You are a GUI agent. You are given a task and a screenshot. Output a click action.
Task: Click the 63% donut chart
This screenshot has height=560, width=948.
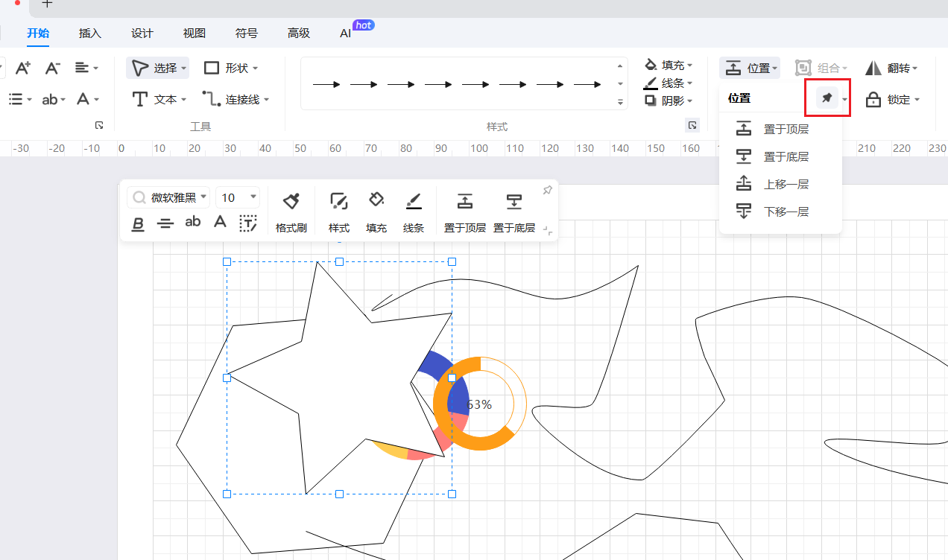(x=479, y=404)
